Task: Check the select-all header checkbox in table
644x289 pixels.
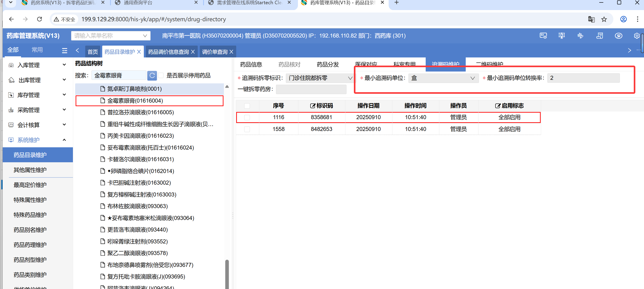Action: click(247, 106)
